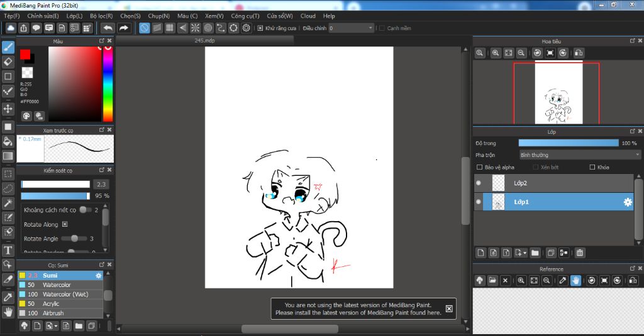644x336 pixels.
Task: Open the Chỉnh sửa(E) menu
Action: tap(43, 16)
